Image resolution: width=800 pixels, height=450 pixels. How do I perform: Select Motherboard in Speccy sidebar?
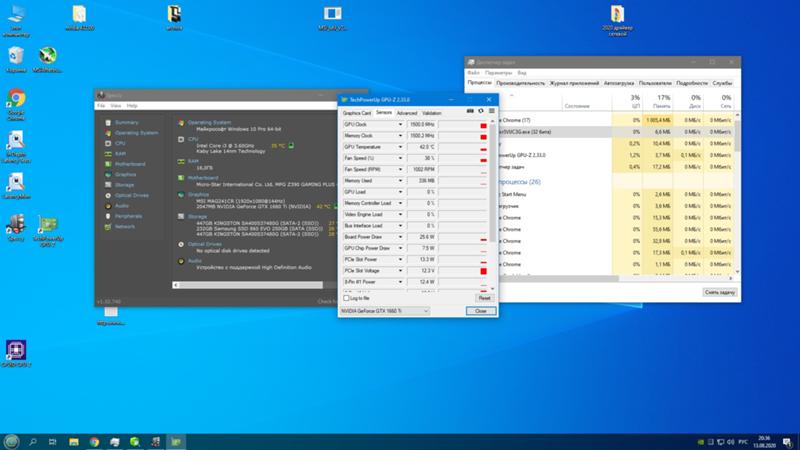(x=130, y=164)
